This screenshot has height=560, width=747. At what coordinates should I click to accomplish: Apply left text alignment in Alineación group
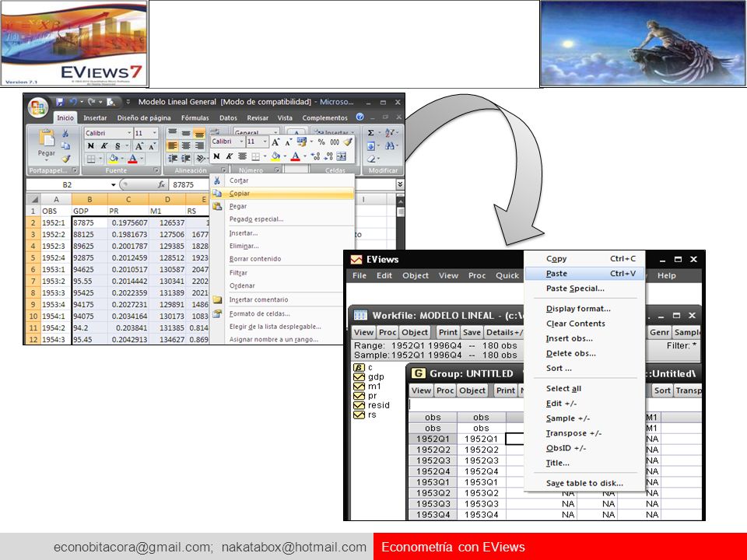pos(173,146)
